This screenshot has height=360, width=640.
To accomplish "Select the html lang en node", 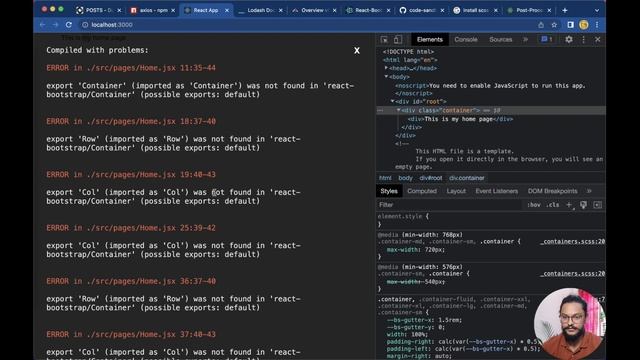I will (x=410, y=60).
